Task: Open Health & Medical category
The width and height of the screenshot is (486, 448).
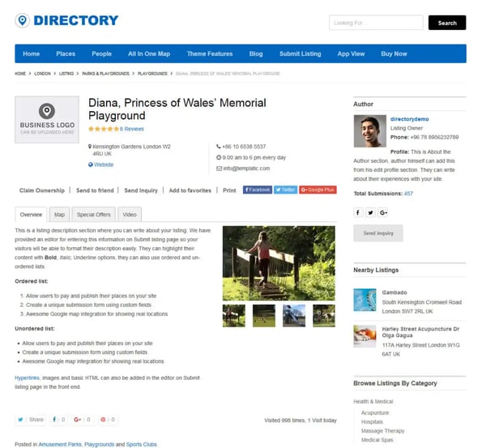Action: coord(373,402)
